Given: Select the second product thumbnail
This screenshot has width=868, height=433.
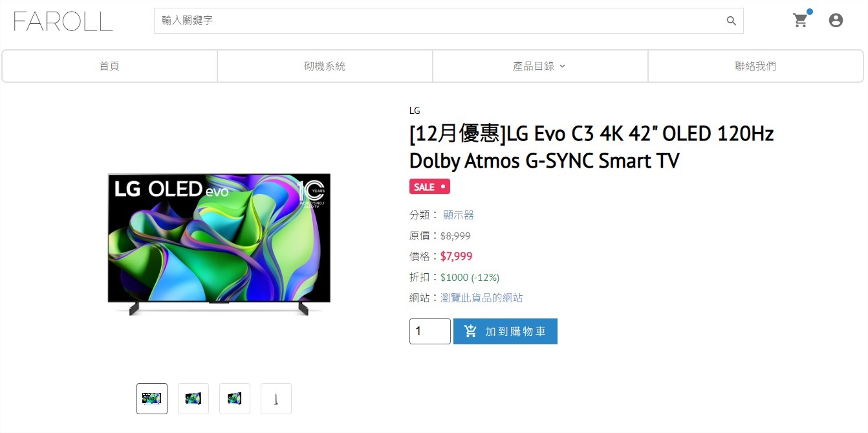Looking at the screenshot, I should click(193, 399).
